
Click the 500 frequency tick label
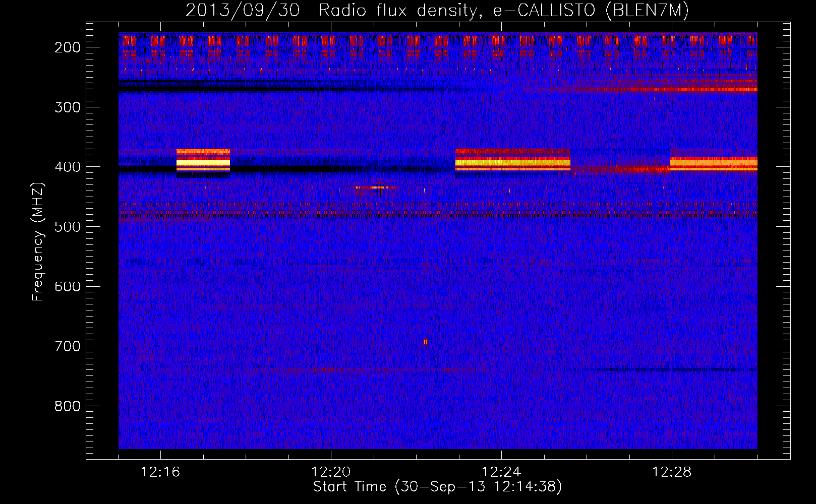67,226
